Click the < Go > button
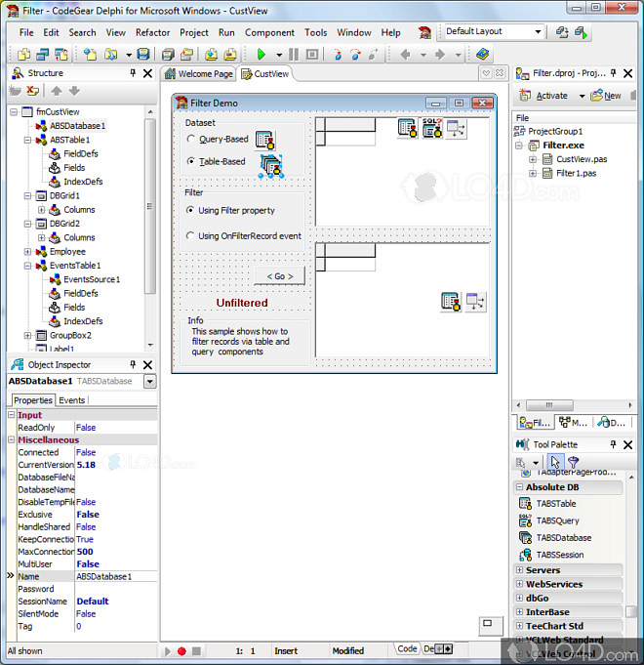 tap(280, 276)
